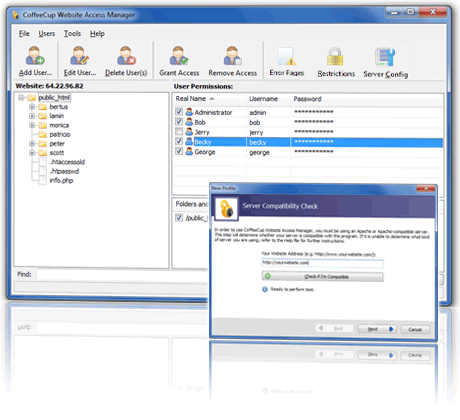
Task: Click the user icon beside Jerry
Action: point(189,132)
